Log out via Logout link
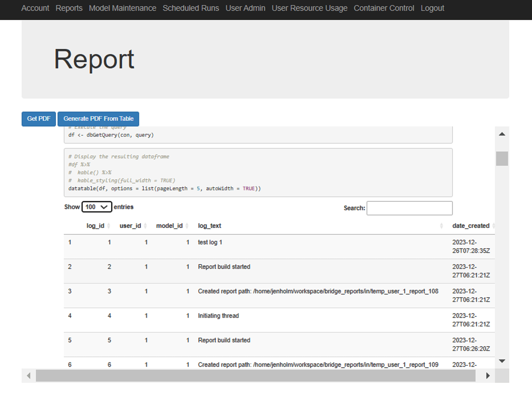This screenshot has height=397, width=532. [x=432, y=8]
